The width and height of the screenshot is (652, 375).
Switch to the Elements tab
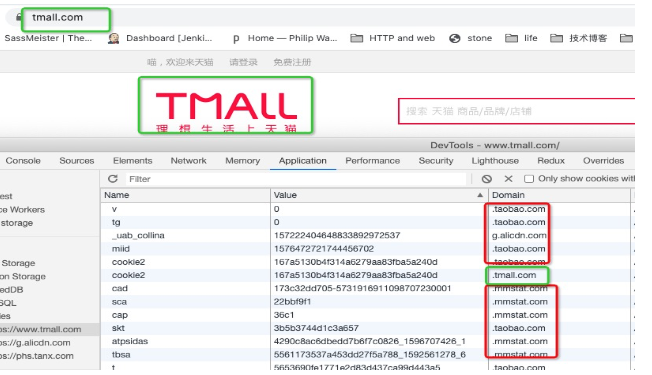coord(133,161)
